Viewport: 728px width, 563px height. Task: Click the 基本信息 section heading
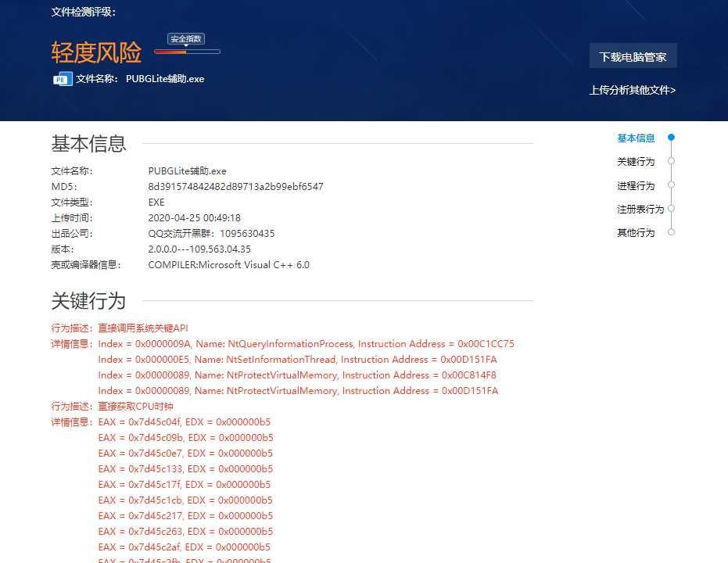click(x=88, y=143)
